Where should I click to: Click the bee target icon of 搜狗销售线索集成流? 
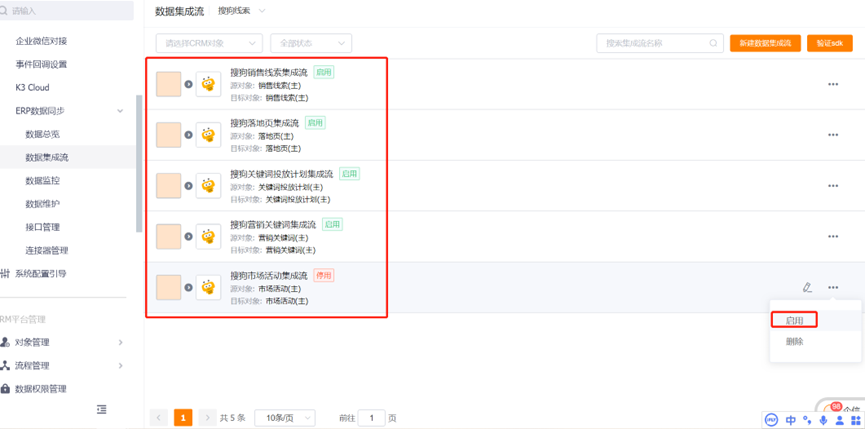[209, 84]
